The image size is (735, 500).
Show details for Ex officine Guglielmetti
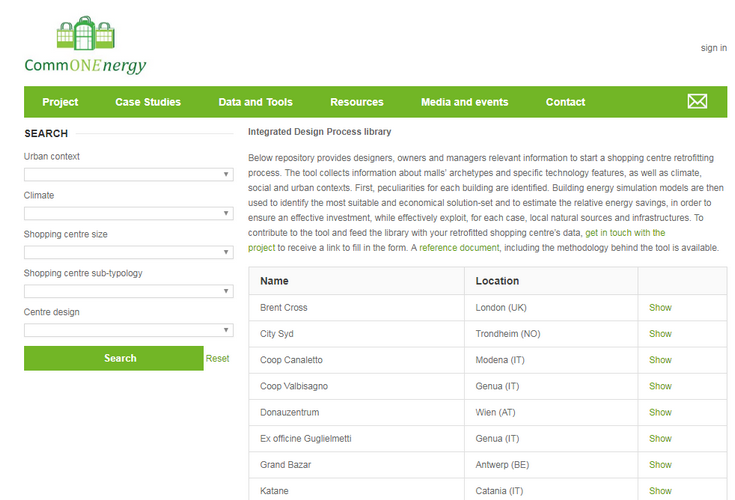(660, 439)
